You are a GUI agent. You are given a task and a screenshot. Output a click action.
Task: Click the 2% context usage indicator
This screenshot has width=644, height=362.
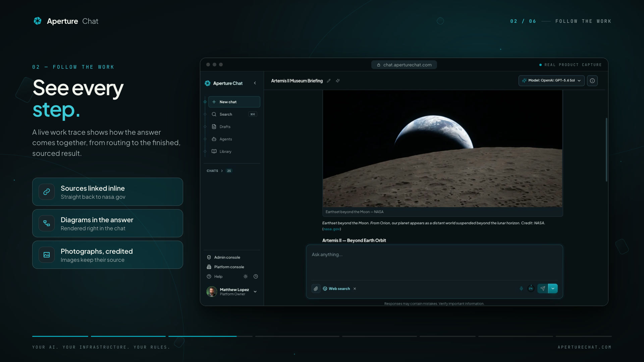[531, 289]
